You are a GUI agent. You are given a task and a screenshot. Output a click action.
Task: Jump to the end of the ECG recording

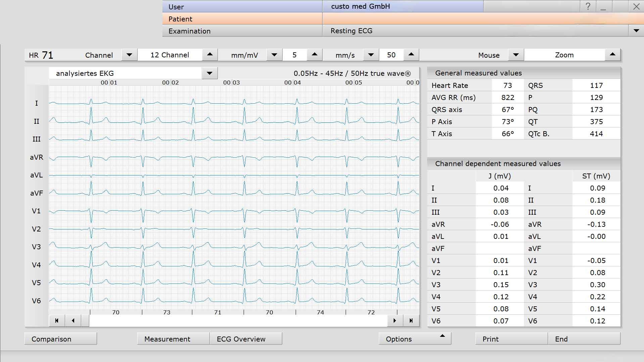point(411,321)
